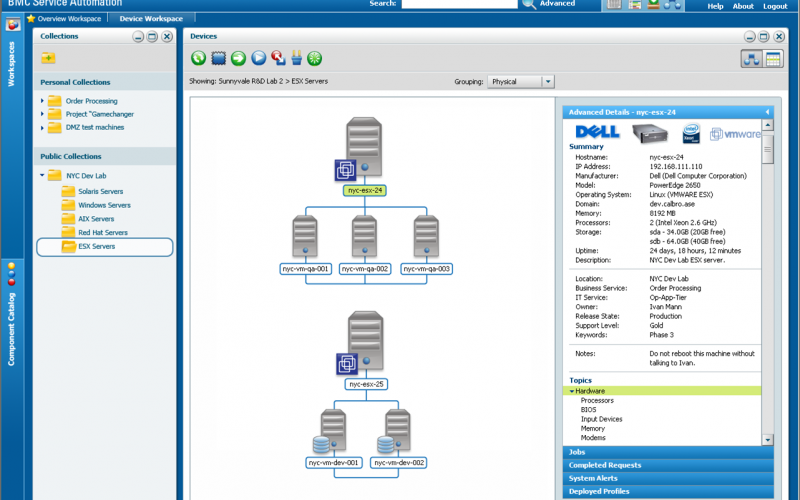Collapse the NYC Dev Lab tree node

point(42,176)
